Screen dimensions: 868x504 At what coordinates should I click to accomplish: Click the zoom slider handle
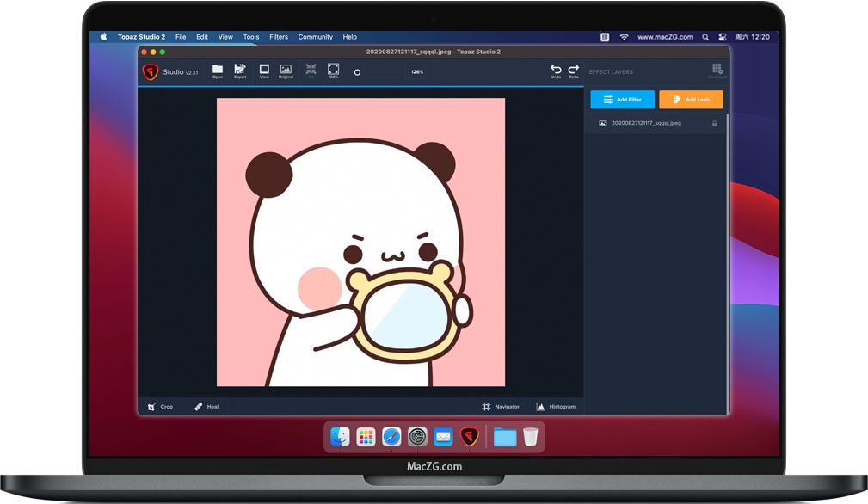pos(357,72)
